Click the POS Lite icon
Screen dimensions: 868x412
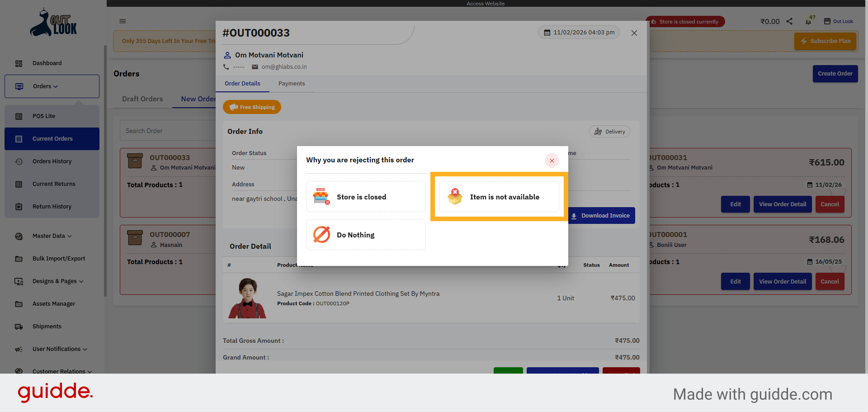coord(19,116)
